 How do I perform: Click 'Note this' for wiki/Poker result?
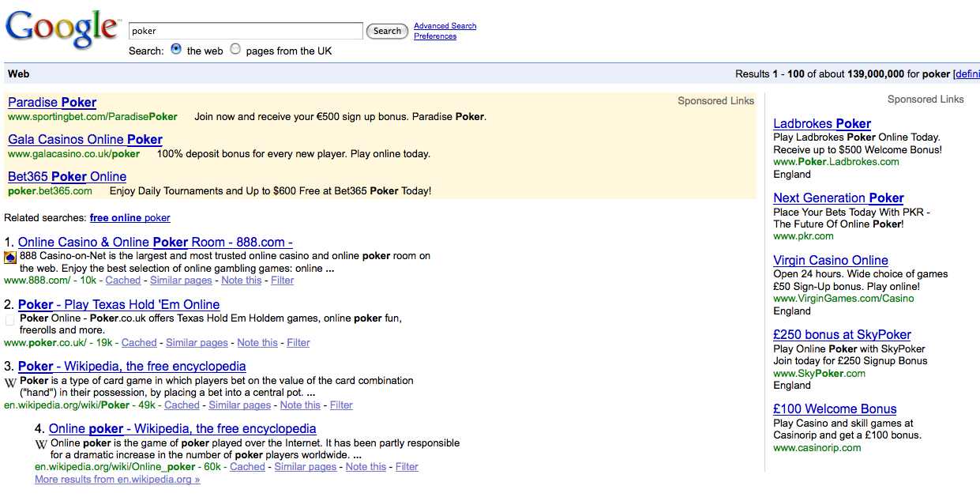tap(300, 405)
